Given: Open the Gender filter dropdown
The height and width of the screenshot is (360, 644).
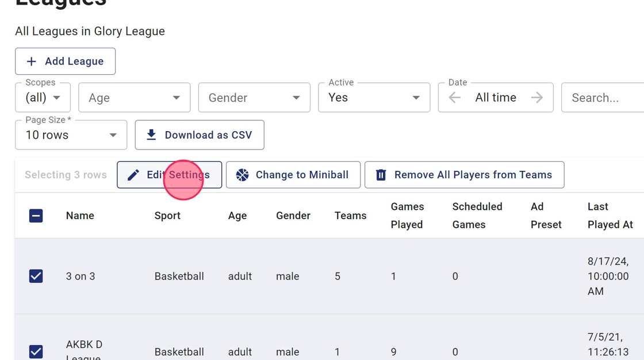Looking at the screenshot, I should [254, 98].
